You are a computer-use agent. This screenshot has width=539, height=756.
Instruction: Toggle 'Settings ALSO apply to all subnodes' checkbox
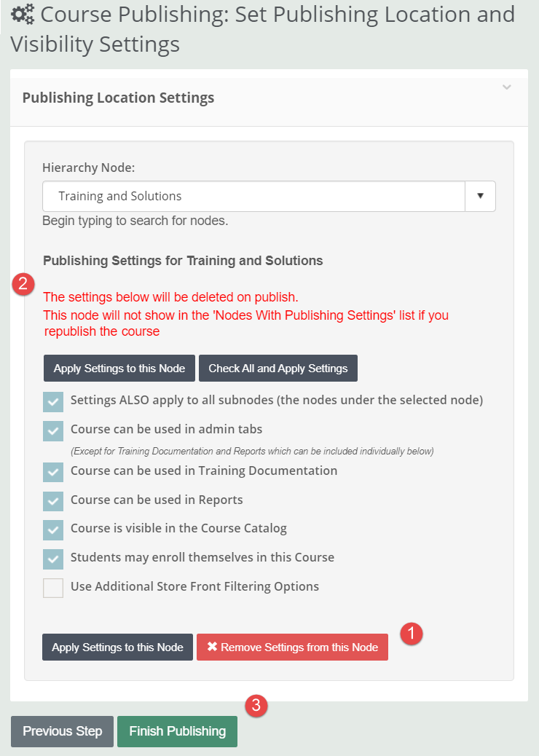pyautogui.click(x=52, y=401)
